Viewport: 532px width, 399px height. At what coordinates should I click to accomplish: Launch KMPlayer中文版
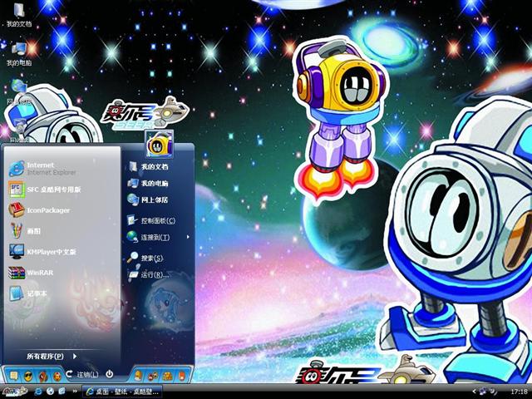point(42,251)
